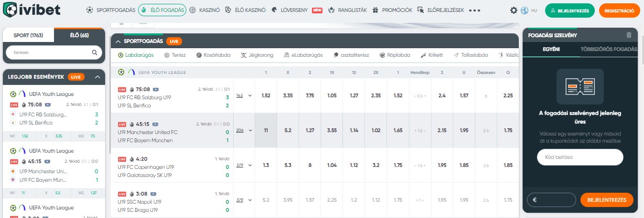Focus the Kód beírása coupon field
The image size is (644, 218).
point(580,156)
